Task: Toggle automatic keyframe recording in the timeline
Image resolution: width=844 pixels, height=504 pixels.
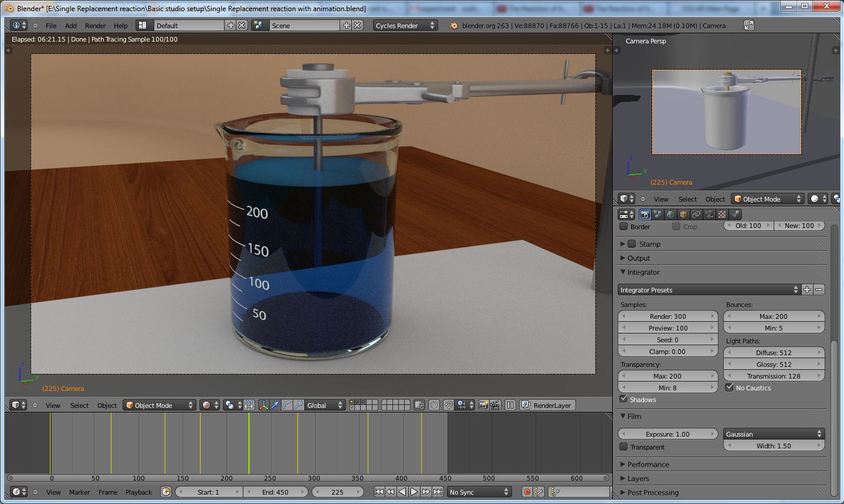Action: click(527, 492)
